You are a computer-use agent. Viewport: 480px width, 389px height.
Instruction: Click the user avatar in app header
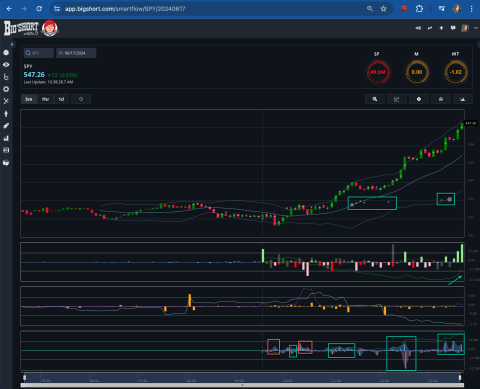pos(465,28)
